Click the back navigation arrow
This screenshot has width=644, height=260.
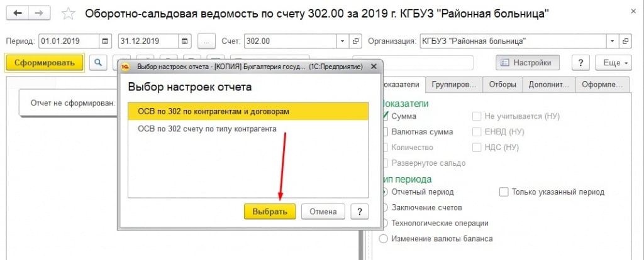18,13
